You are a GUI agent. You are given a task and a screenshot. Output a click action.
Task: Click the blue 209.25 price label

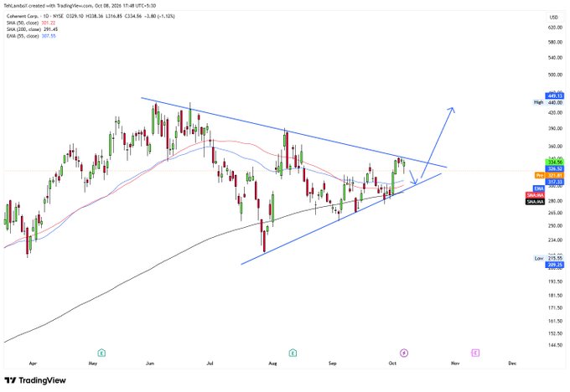[555, 265]
